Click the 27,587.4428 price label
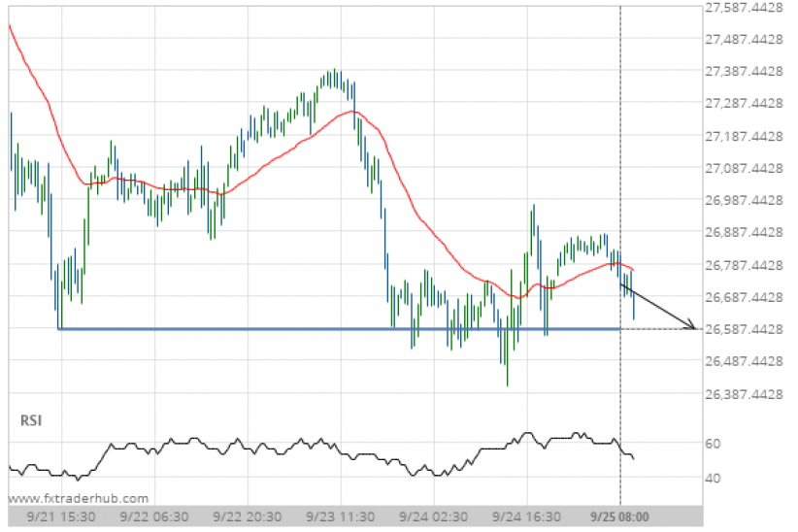 click(x=744, y=8)
